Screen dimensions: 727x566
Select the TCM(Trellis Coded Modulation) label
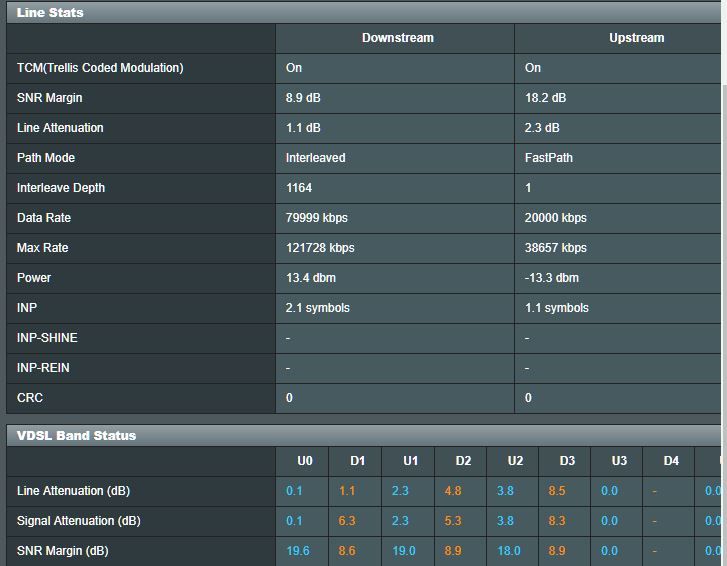100,68
